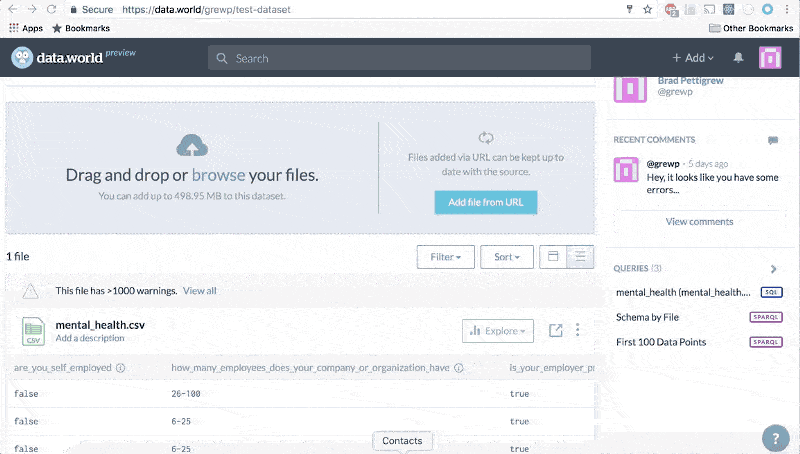Click info icon beside how_many_employees column

pos(459,368)
